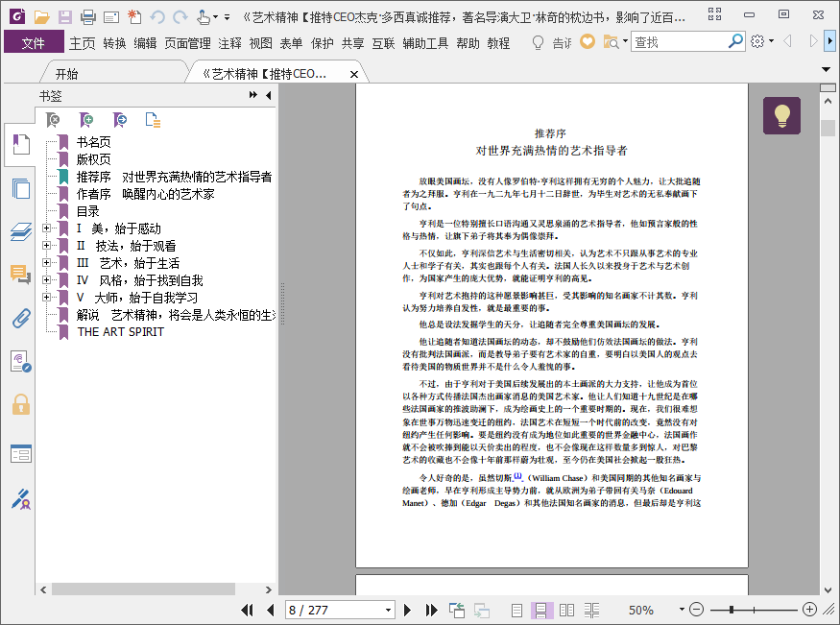
Task: Follow the footnote [1] link after 切斯
Action: [518, 476]
